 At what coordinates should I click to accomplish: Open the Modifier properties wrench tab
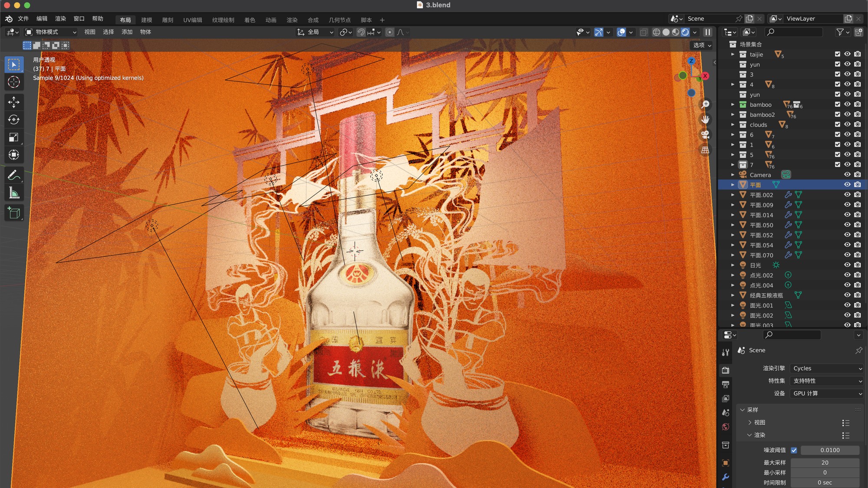(726, 477)
